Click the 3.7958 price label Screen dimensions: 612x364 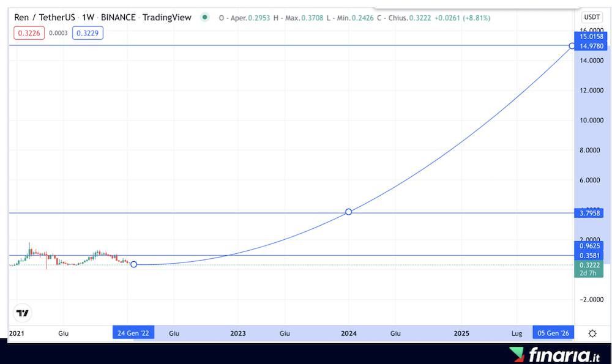[591, 214]
